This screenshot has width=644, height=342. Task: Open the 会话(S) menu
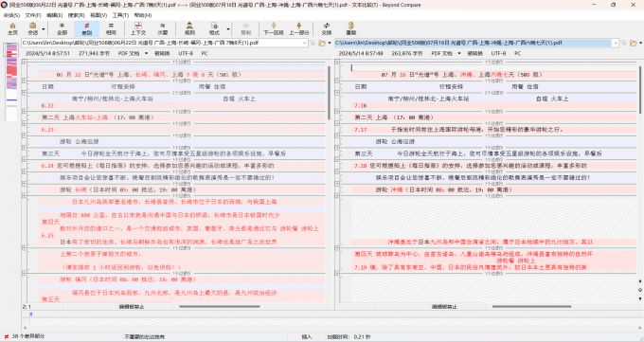coord(11,15)
